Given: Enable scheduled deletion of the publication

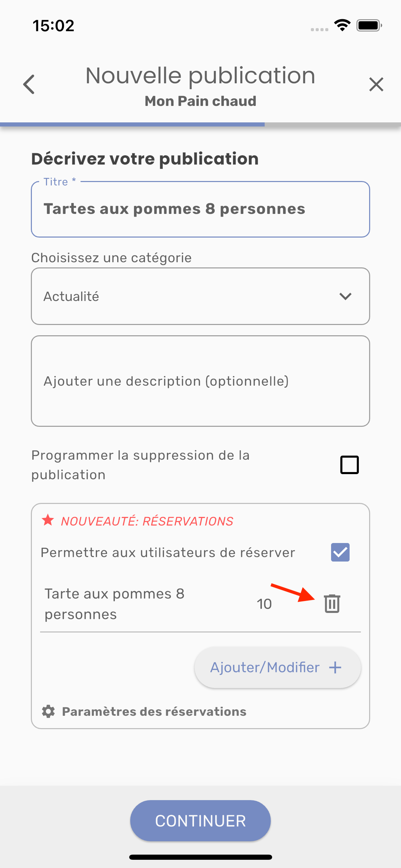Looking at the screenshot, I should click(349, 465).
